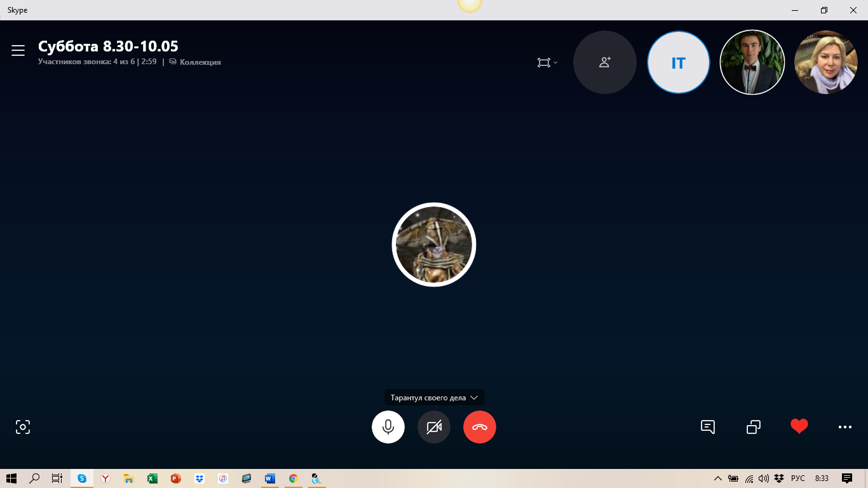Switch to Word from the taskbar
The height and width of the screenshot is (488, 868).
point(269,478)
